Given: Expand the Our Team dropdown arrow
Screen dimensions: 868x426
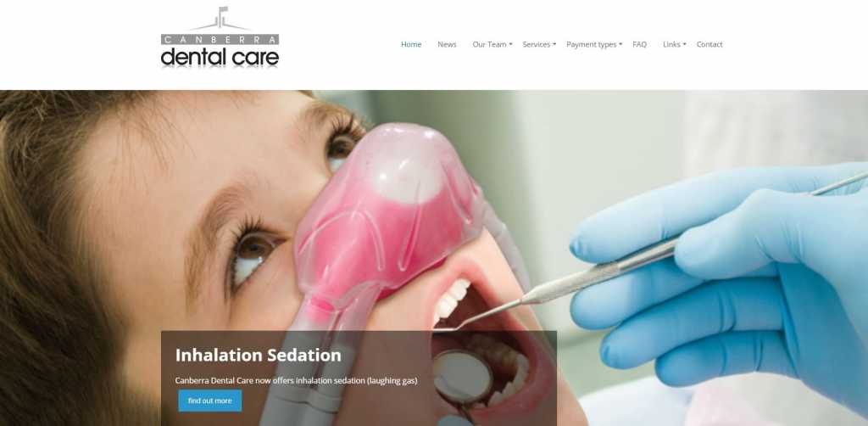Looking at the screenshot, I should 510,44.
